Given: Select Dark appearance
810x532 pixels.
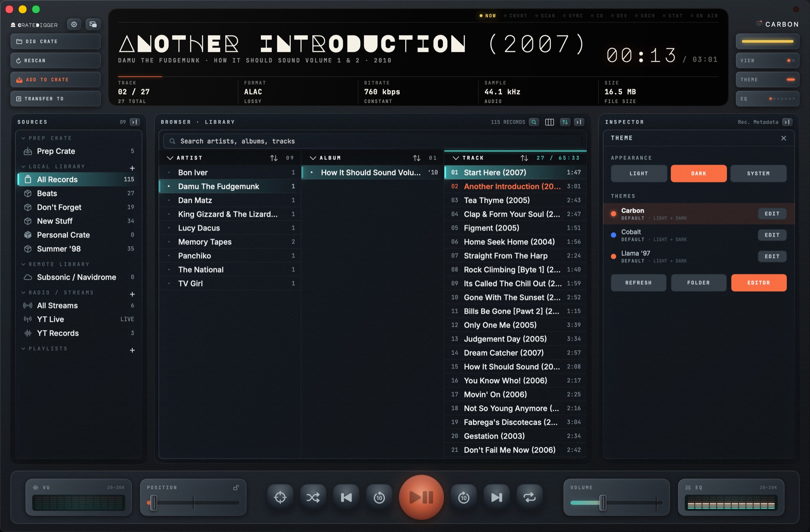Looking at the screenshot, I should pyautogui.click(x=699, y=173).
